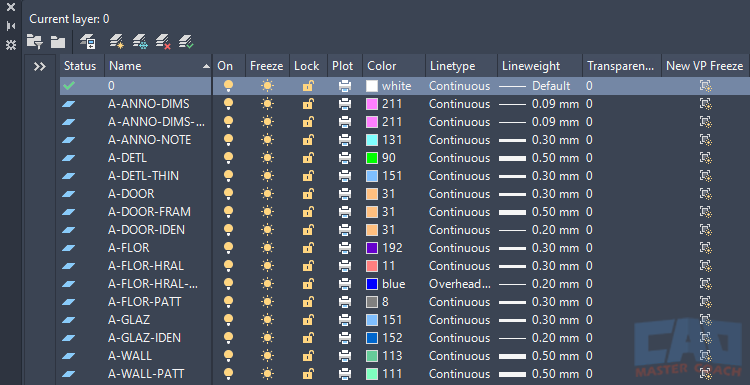Click Set Current layer icon
750x385 pixels.
[186, 42]
